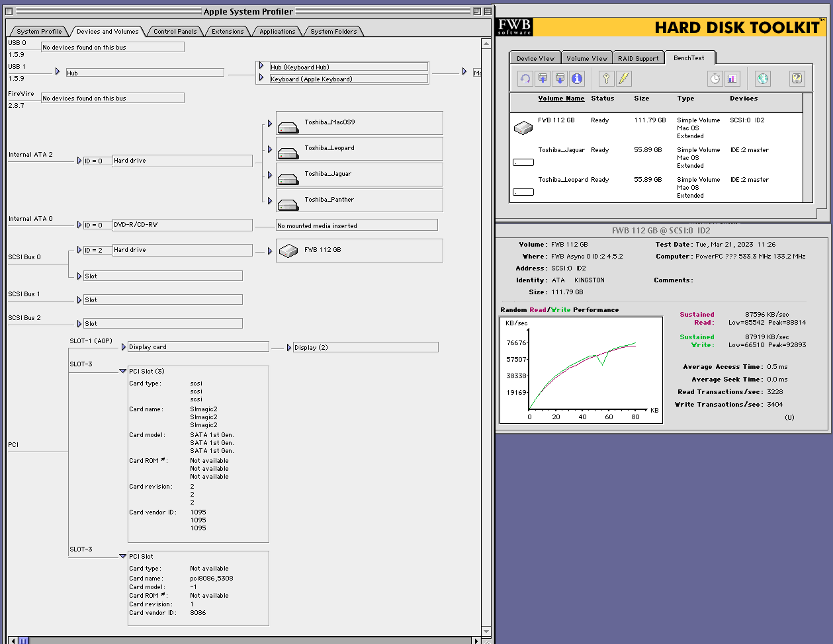Click the stopwatch benchmark icon
833x644 pixels.
pos(715,79)
